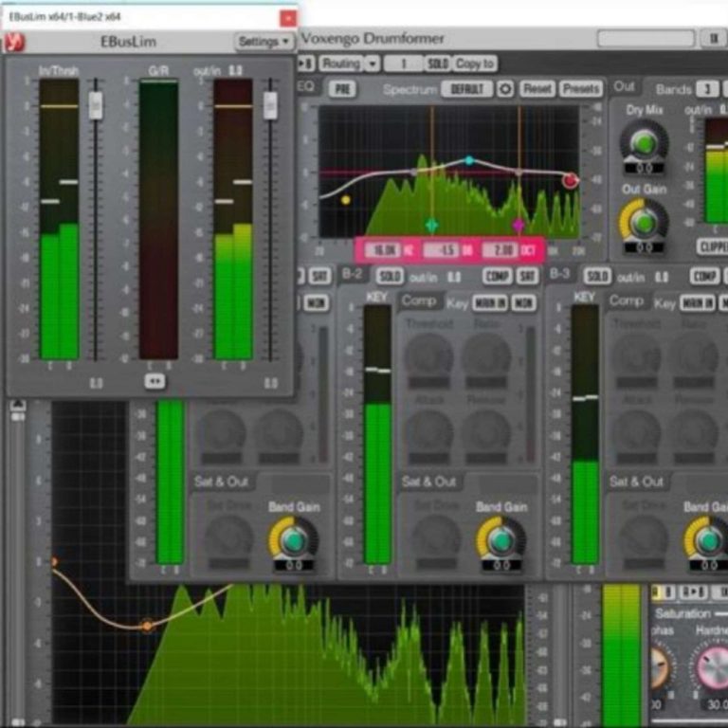Switch to the Out tab
728x728 pixels.
(x=624, y=87)
